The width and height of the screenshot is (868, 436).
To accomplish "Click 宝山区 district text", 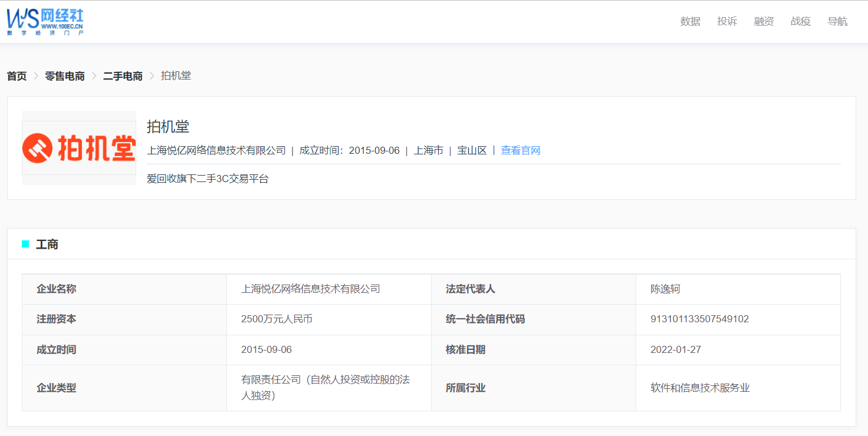I will 472,150.
